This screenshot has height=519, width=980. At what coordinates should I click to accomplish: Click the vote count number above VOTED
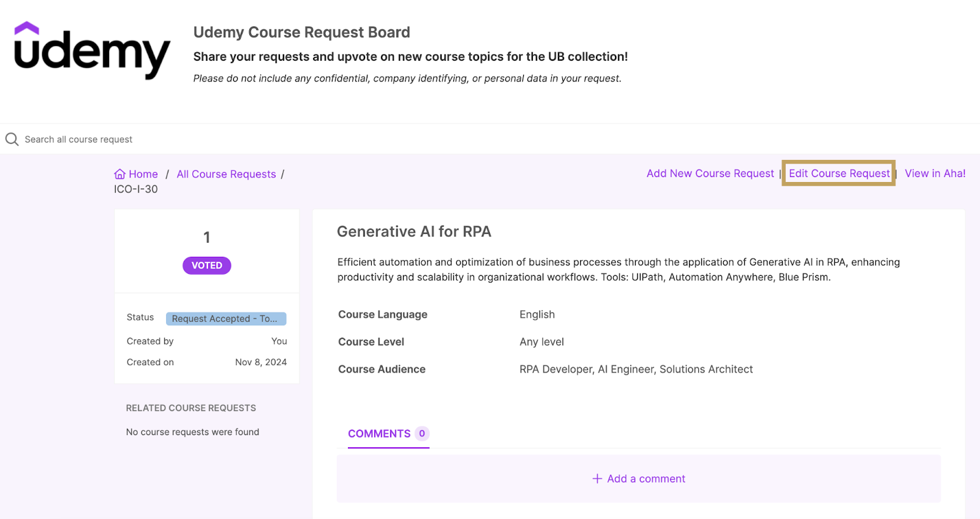coord(206,237)
